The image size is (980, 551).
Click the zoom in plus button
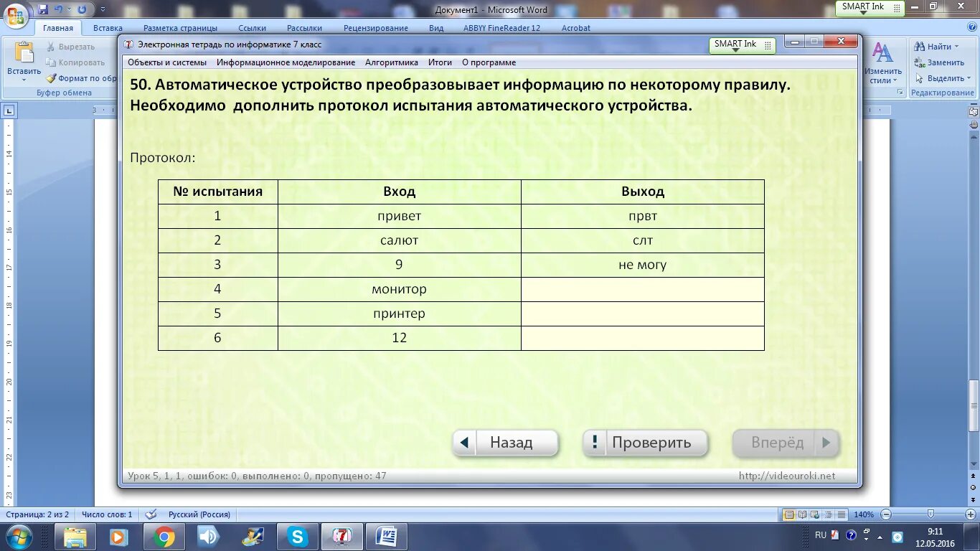pos(971,514)
